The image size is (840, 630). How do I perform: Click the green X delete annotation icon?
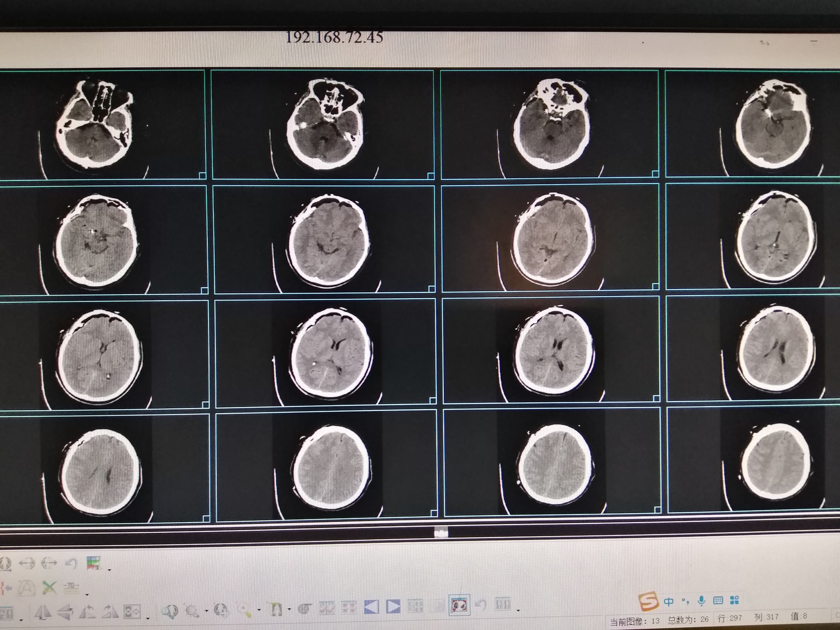49,588
